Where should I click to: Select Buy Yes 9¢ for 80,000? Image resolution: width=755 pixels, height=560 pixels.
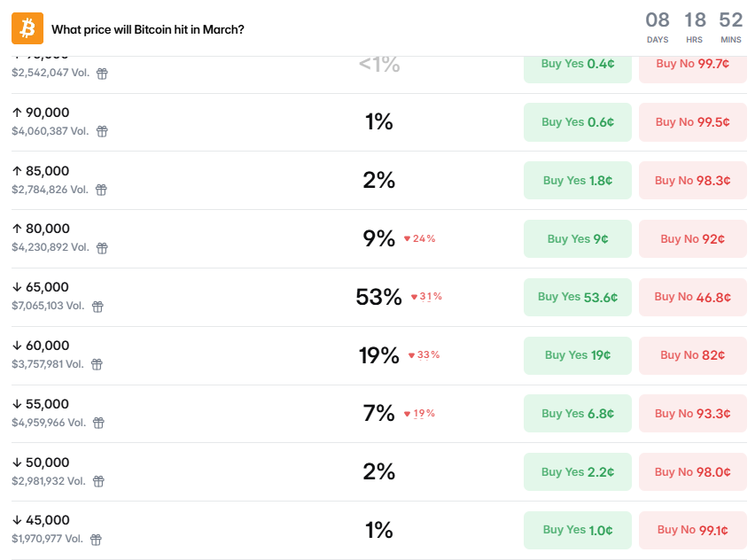577,238
